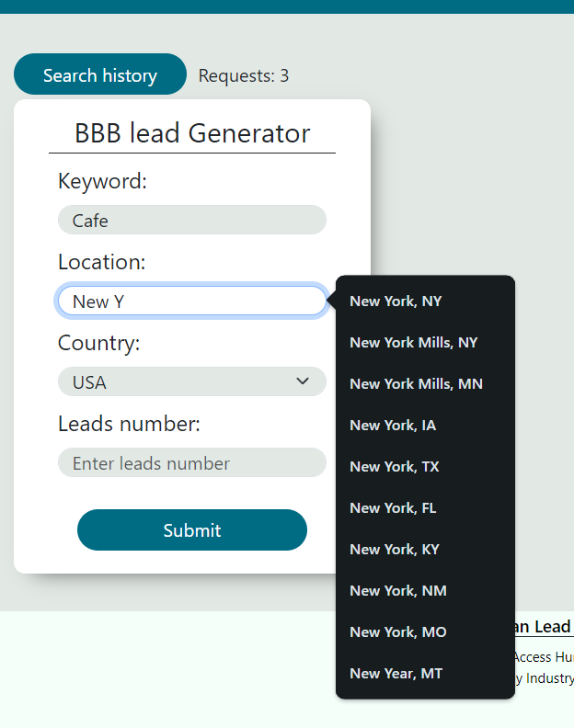Click the Requests: 3 counter text
Viewport: 574px width, 728px height.
(244, 76)
